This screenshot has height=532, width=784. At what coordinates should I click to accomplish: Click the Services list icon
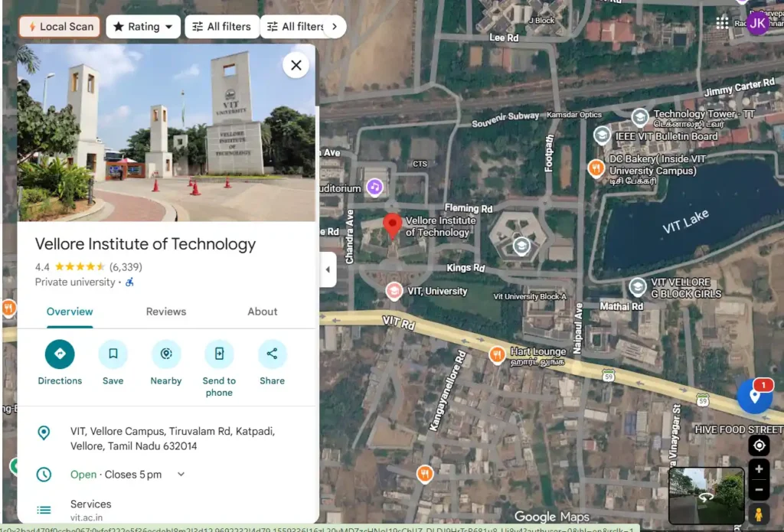pyautogui.click(x=44, y=510)
